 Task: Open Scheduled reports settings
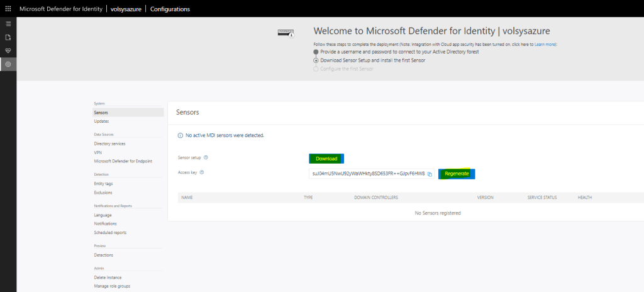pyautogui.click(x=110, y=232)
